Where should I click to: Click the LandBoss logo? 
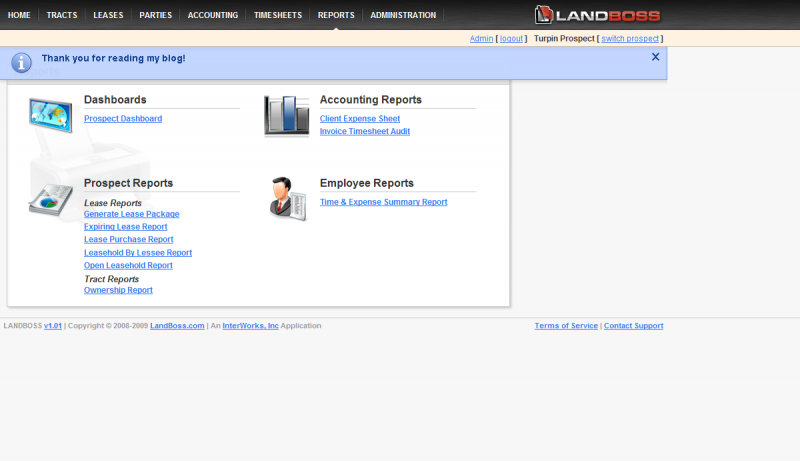coord(597,15)
